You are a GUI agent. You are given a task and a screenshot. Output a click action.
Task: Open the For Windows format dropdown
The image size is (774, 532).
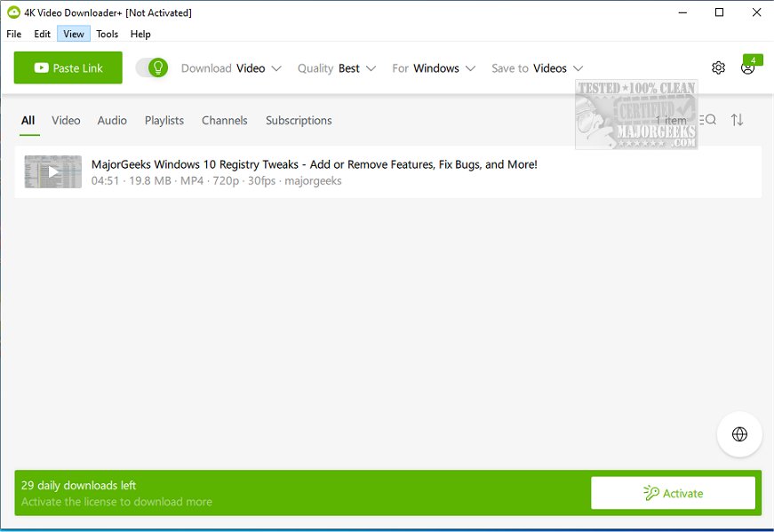click(434, 67)
